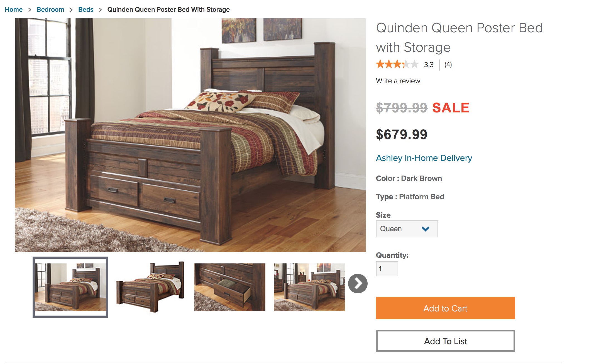Select the first selected bed thumbnail
Viewport: 611px width, 364px height.
point(70,287)
